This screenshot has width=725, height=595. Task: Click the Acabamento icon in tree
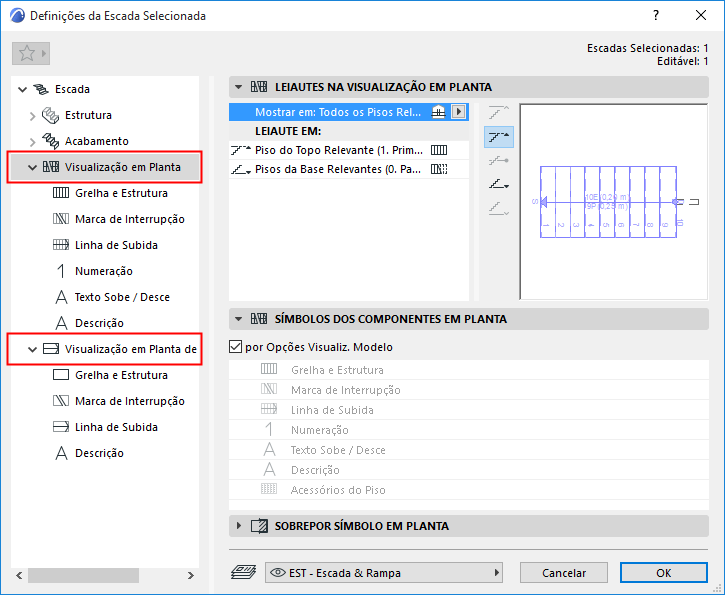click(x=50, y=141)
